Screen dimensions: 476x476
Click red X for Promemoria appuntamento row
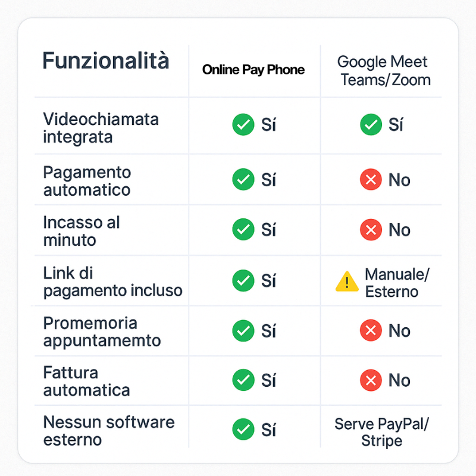click(x=371, y=330)
